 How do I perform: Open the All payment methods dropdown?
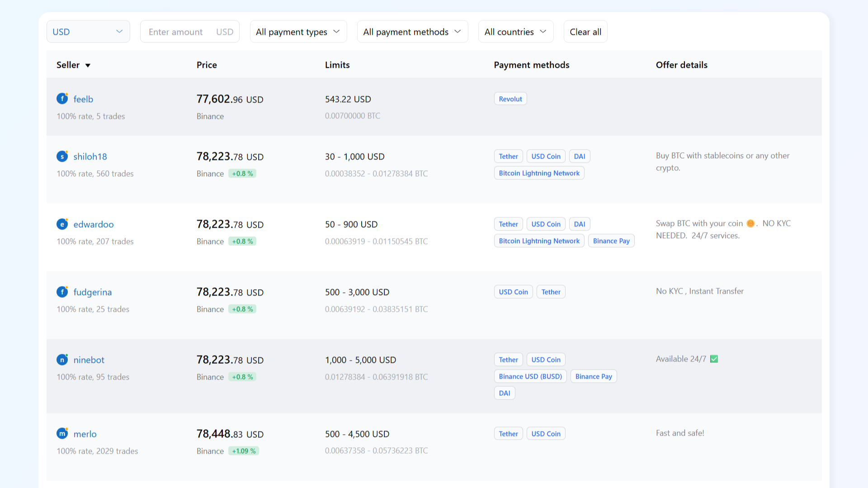(412, 31)
